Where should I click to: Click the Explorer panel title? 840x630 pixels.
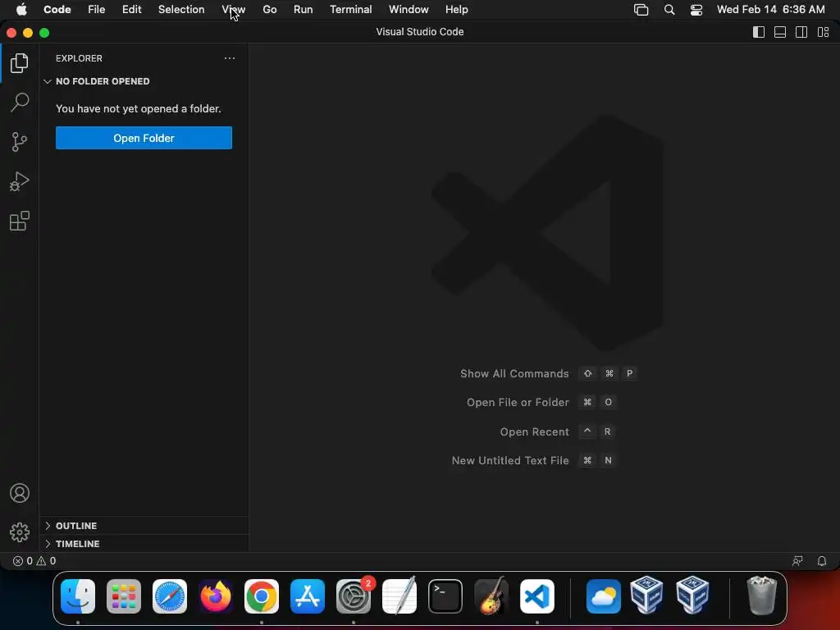click(79, 58)
